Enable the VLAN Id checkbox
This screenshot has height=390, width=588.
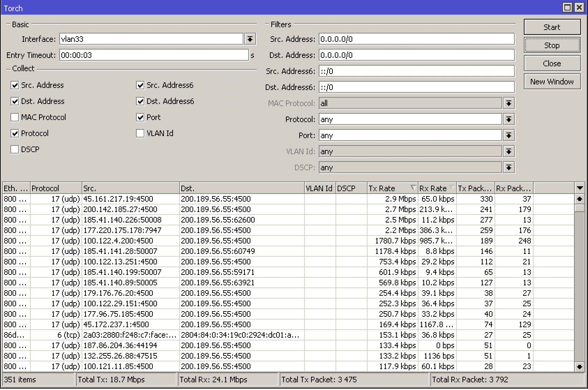tap(140, 133)
